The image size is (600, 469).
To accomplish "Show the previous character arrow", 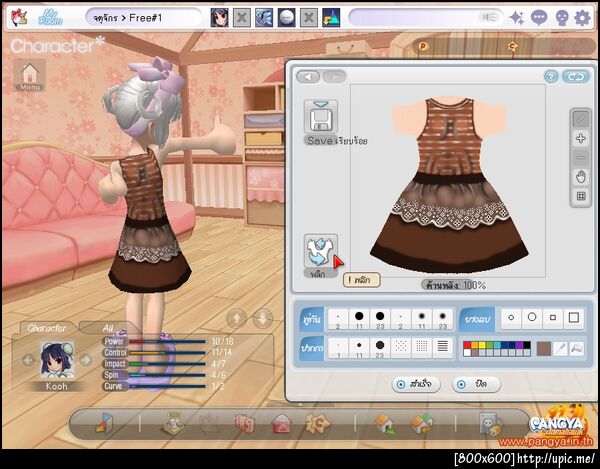I will point(28,360).
